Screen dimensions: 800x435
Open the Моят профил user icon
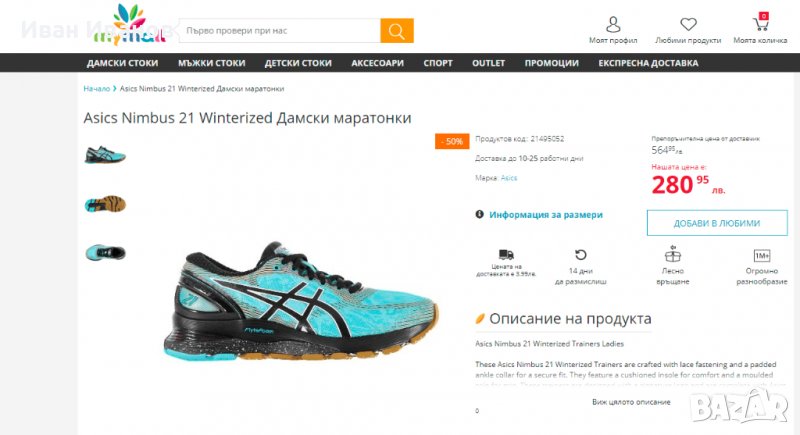613,24
